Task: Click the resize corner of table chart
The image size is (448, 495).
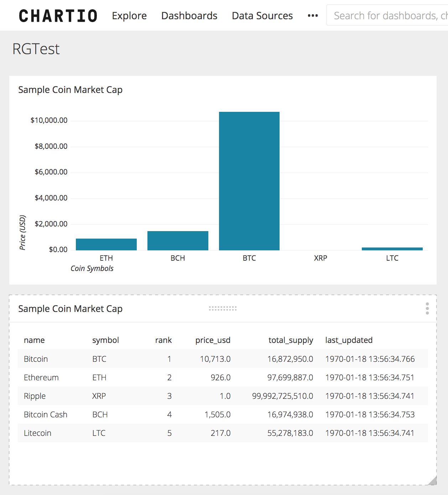Action: point(432,481)
